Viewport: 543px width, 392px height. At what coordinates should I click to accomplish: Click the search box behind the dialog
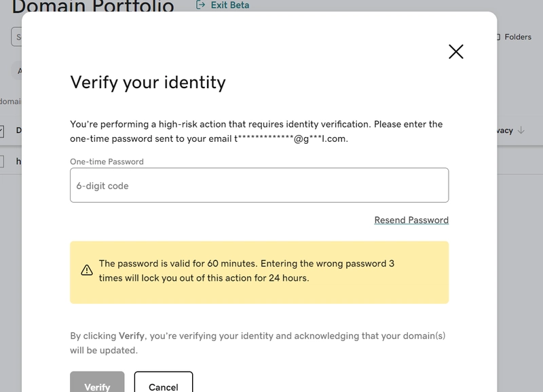pyautogui.click(x=16, y=37)
